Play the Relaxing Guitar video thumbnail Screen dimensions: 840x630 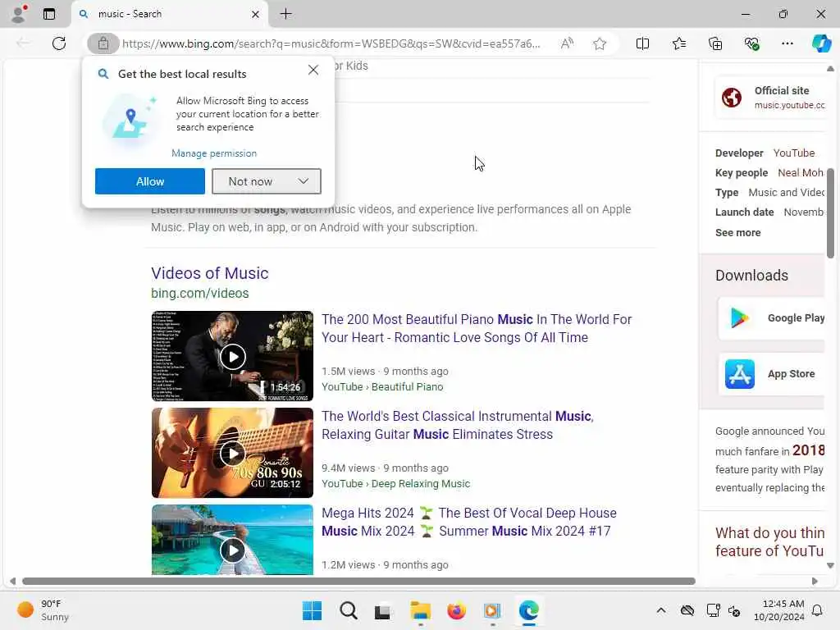coord(232,453)
